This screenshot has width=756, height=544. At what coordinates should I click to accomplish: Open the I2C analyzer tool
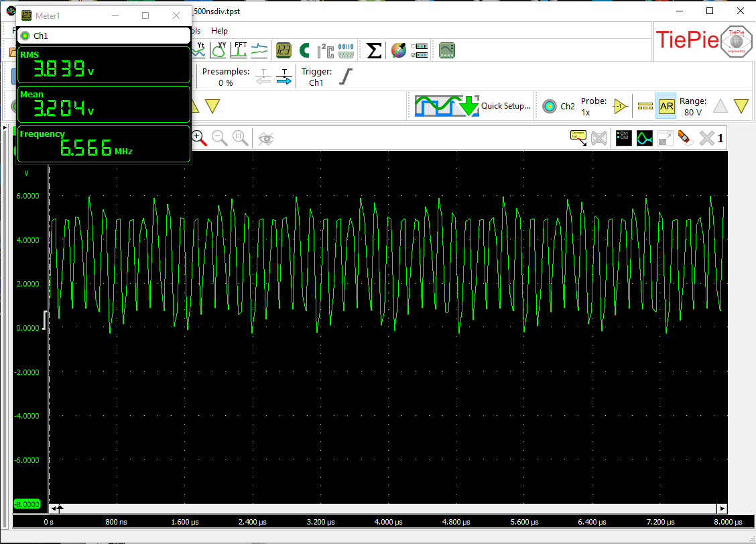pyautogui.click(x=326, y=50)
